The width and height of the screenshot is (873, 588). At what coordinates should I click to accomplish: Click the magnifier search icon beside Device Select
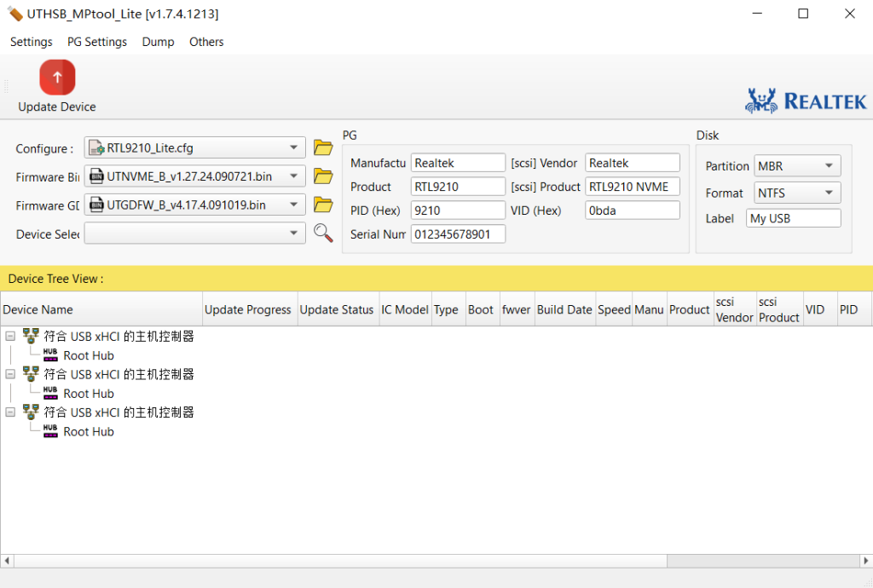point(323,233)
